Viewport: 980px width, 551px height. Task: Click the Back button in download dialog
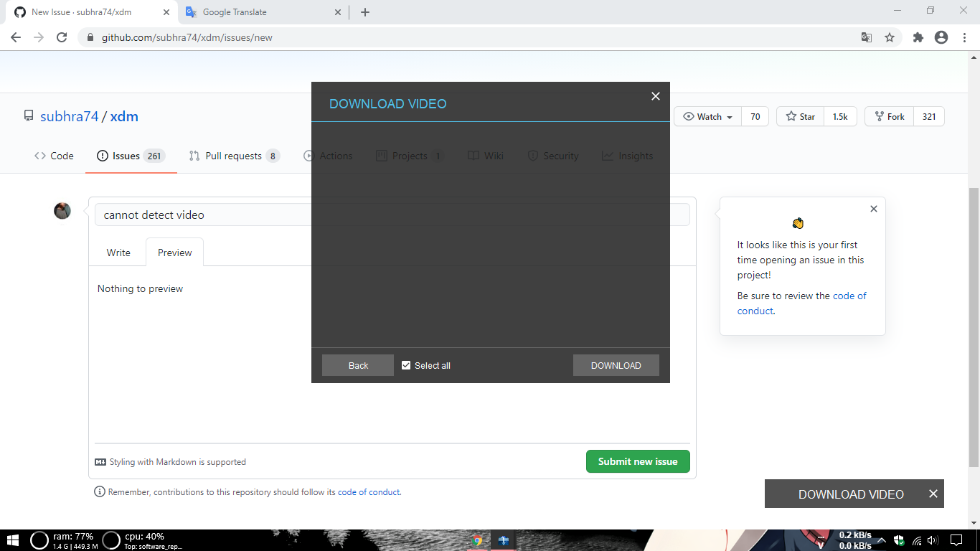[x=358, y=365]
